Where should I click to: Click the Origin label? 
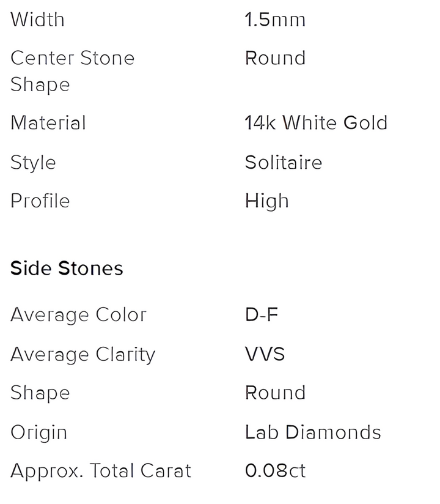pos(38,432)
